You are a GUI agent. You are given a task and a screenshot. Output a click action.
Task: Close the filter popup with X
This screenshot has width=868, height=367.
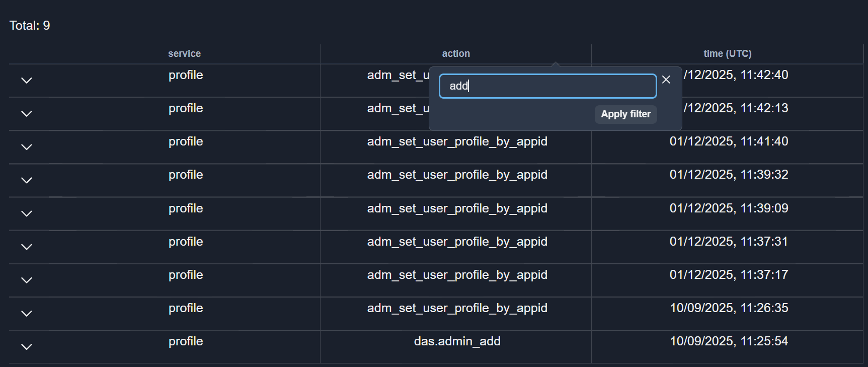[666, 80]
